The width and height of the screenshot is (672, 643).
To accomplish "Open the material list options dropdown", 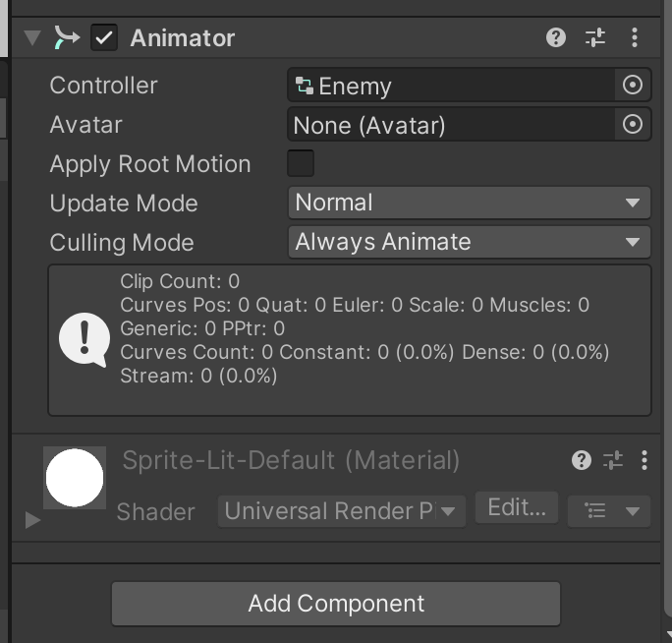I will [x=609, y=510].
